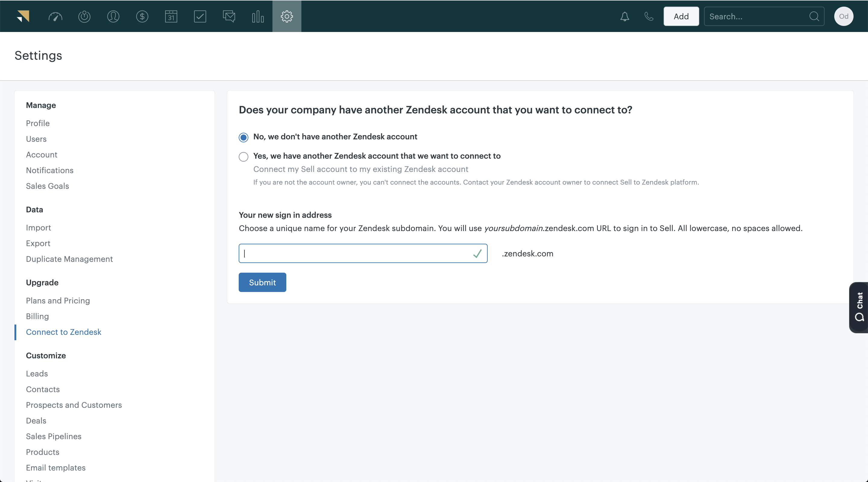The width and height of the screenshot is (868, 482).
Task: Open the Connect to Zendesk settings page
Action: [63, 332]
